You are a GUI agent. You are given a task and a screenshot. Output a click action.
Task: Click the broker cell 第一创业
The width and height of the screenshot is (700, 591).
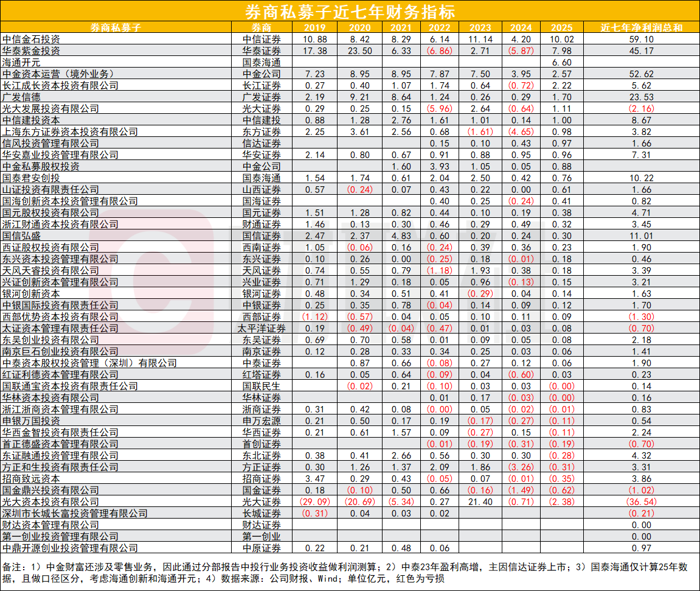pos(262,536)
